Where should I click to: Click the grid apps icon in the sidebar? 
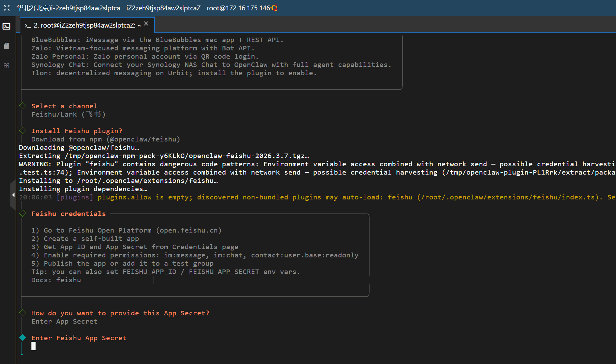pyautogui.click(x=7, y=66)
